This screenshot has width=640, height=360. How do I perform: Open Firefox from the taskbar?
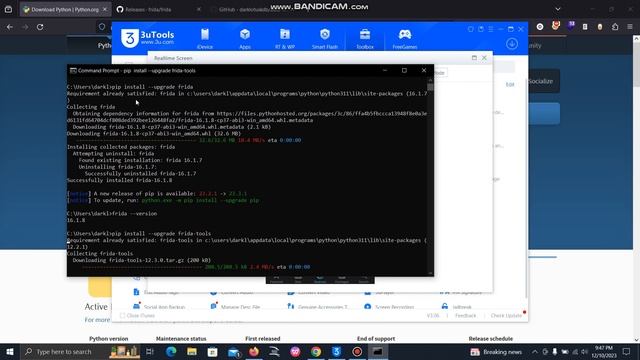point(254,351)
